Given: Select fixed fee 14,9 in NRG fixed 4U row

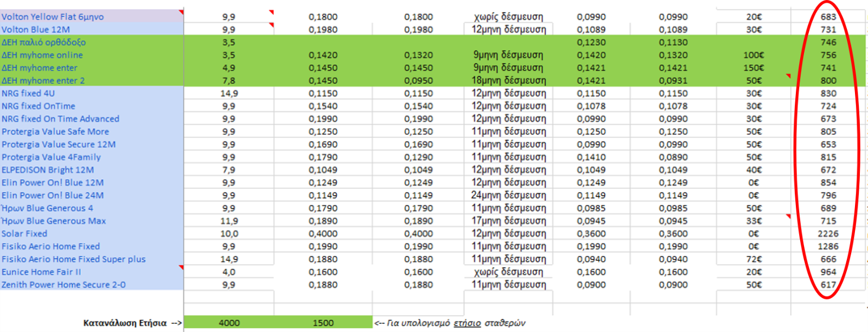Looking at the screenshot, I should click(229, 93).
